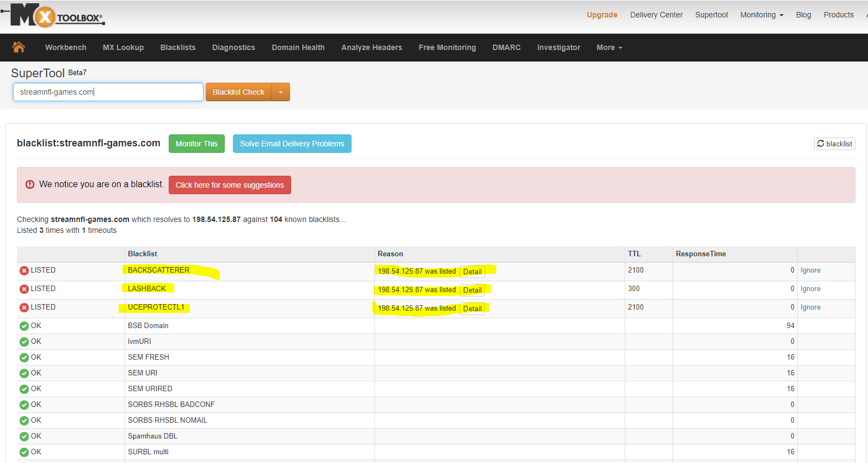Click green OK icon for SORBS RHSBL NOMAIL
The height and width of the screenshot is (463, 868).
(24, 421)
